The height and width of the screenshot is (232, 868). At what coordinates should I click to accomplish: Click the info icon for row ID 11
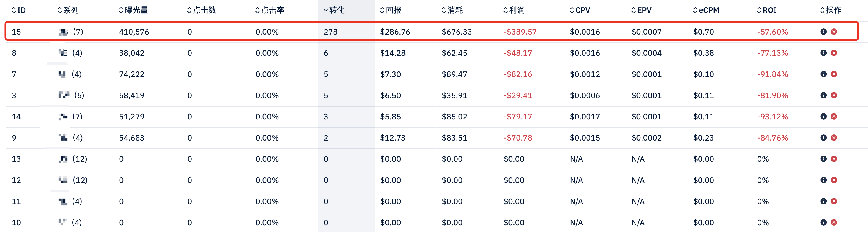click(x=823, y=201)
